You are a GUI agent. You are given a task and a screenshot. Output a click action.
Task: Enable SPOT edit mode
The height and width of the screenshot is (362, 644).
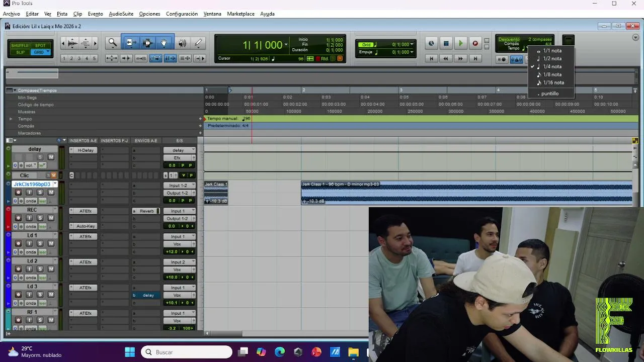40,46
